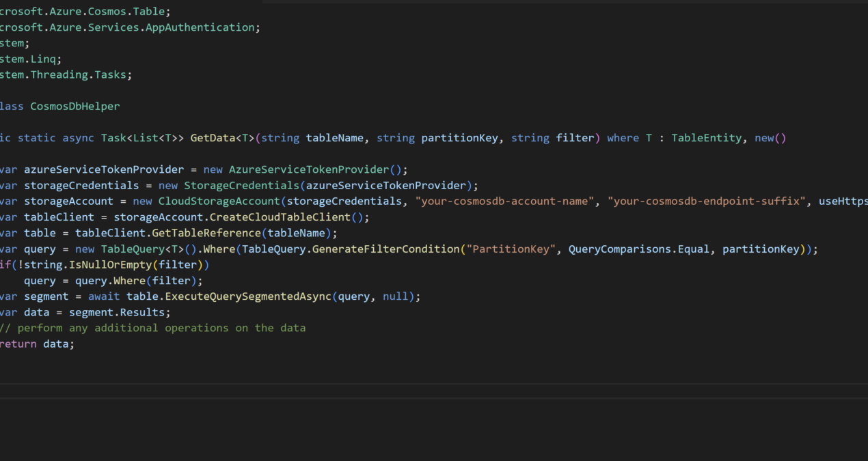This screenshot has height=461, width=868.
Task: Click QueryComparisons.Equal in the query line
Action: click(639, 249)
